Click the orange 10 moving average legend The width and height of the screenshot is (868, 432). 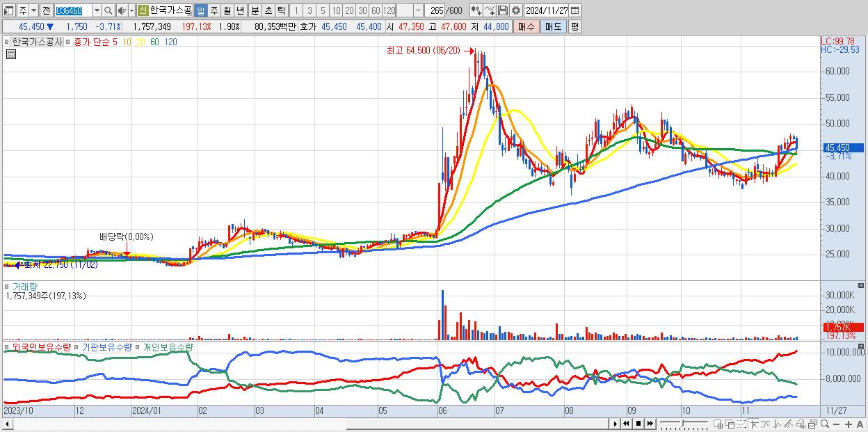click(127, 42)
